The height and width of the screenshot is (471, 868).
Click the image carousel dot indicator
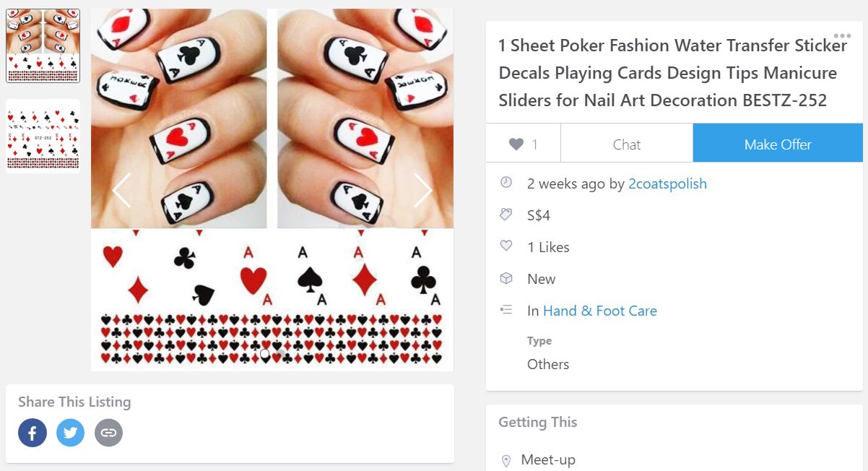coord(265,353)
